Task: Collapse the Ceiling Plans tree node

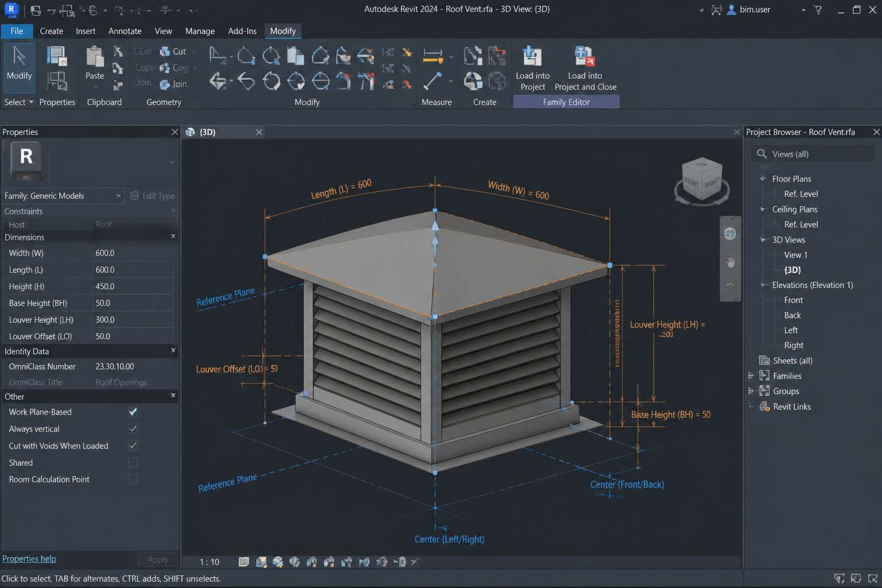Action: click(x=763, y=209)
